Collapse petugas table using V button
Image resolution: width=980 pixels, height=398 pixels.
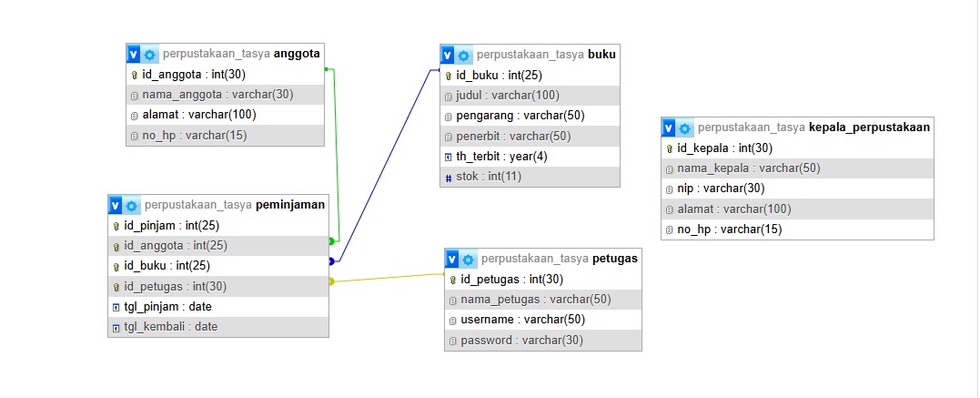[x=452, y=259]
